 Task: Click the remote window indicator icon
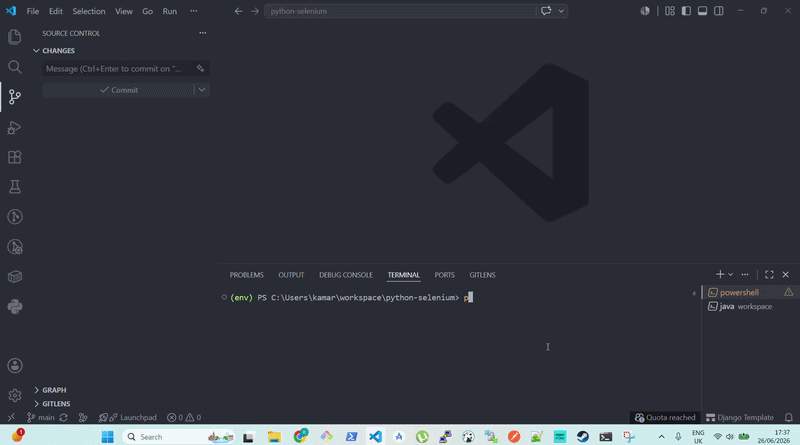11,417
